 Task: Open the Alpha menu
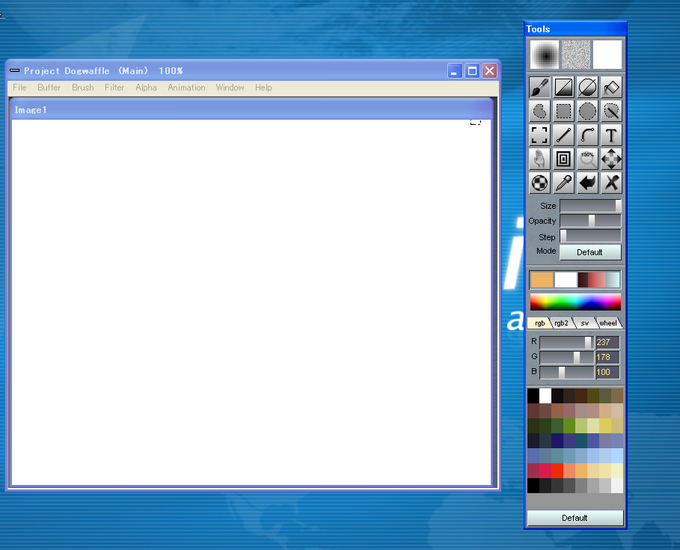(x=146, y=88)
